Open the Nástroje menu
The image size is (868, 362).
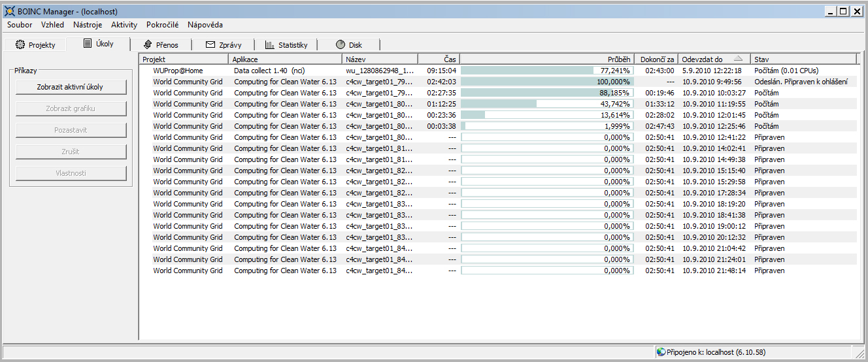pos(88,25)
